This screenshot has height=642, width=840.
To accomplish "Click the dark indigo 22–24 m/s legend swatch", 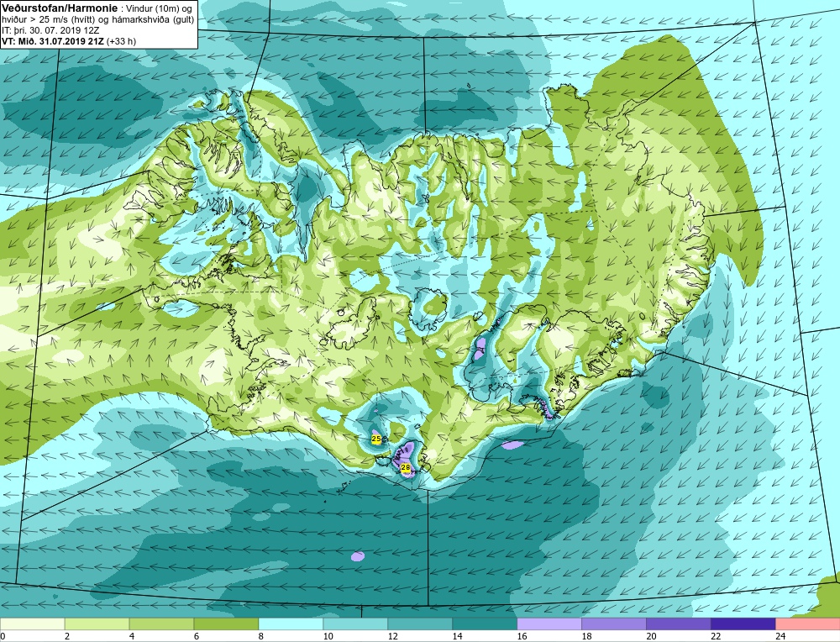I will 743,624.
